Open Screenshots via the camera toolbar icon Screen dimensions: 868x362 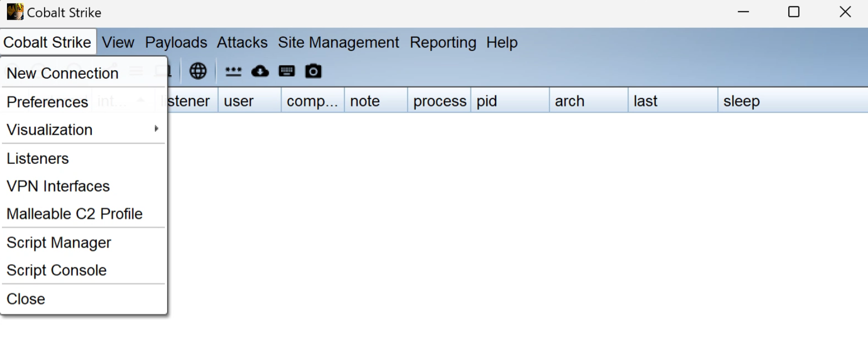(313, 71)
